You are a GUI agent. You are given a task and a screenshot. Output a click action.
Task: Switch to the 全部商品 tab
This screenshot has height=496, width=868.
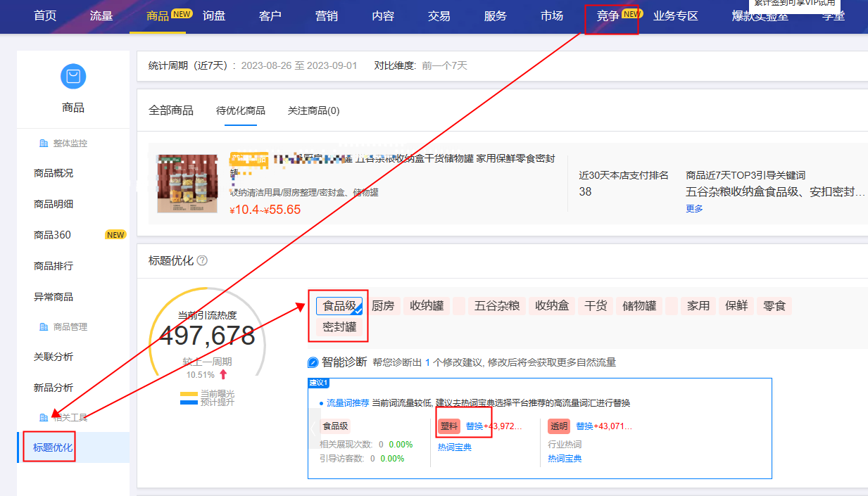click(x=171, y=110)
